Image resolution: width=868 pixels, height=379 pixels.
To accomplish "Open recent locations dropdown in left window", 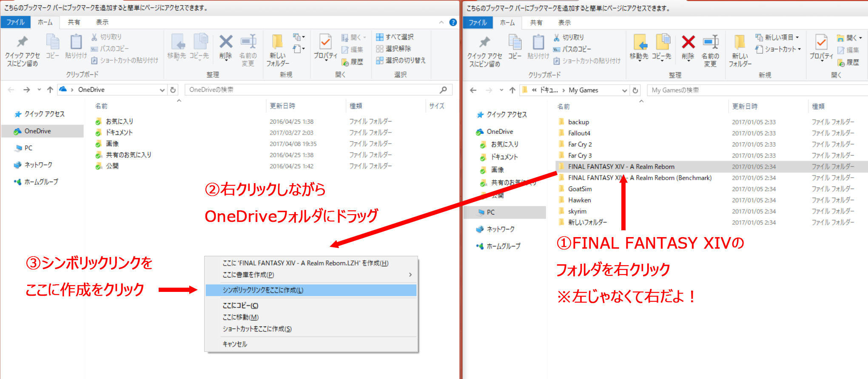I will 39,90.
